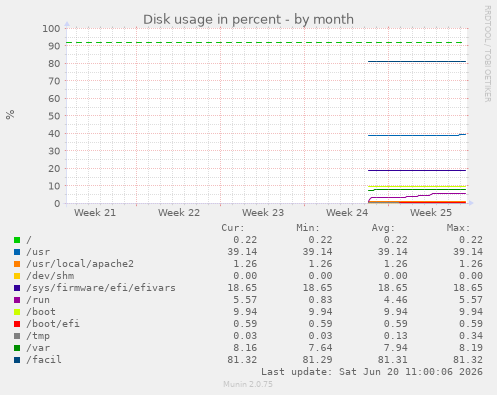This screenshot has height=395, width=497.
Task: Click the efivars line near 19 percent
Action: [x=417, y=170]
